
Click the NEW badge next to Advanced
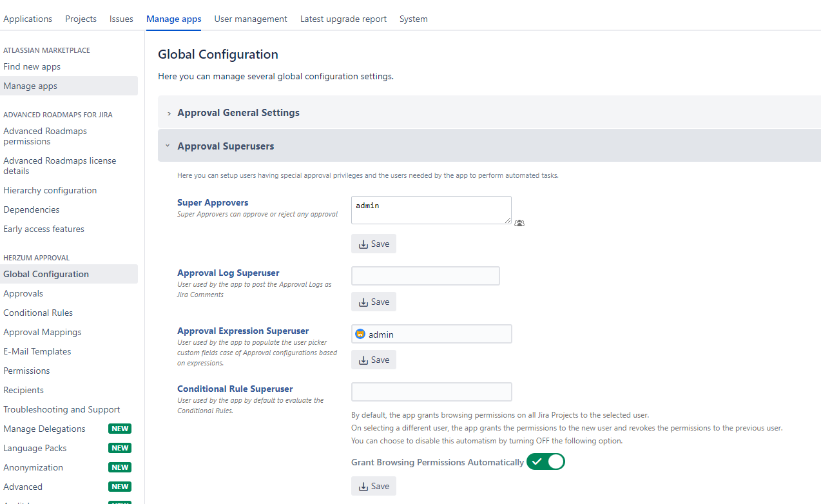click(x=120, y=487)
